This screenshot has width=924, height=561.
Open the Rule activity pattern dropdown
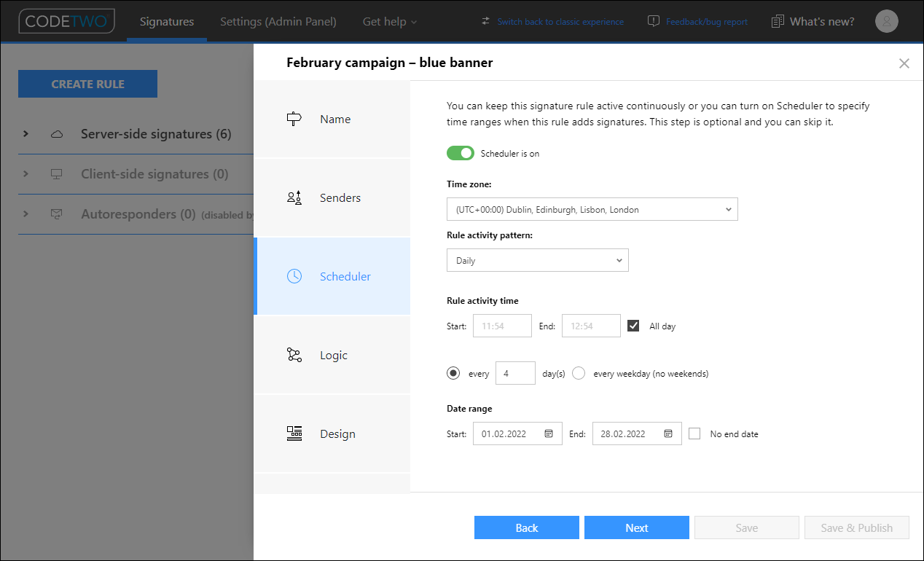pyautogui.click(x=538, y=260)
